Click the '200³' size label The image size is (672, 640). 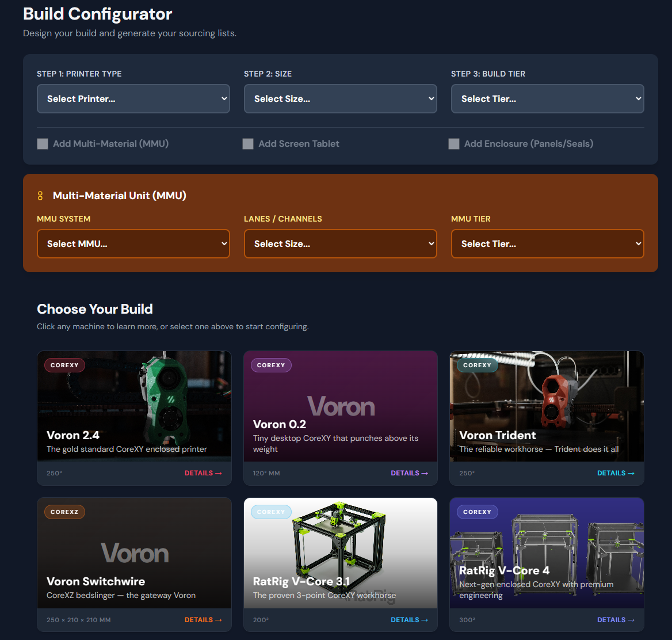pyautogui.click(x=261, y=620)
